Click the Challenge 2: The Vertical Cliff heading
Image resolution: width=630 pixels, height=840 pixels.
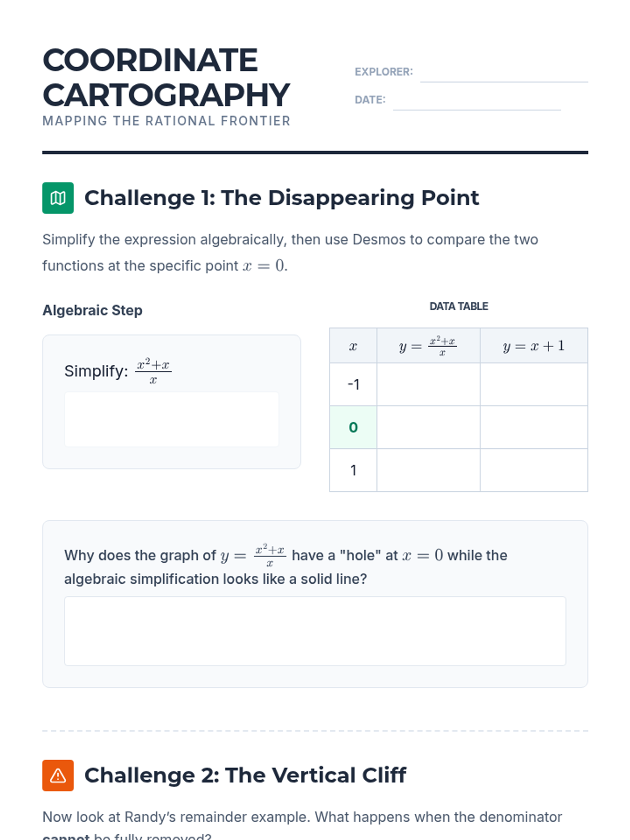(x=245, y=775)
